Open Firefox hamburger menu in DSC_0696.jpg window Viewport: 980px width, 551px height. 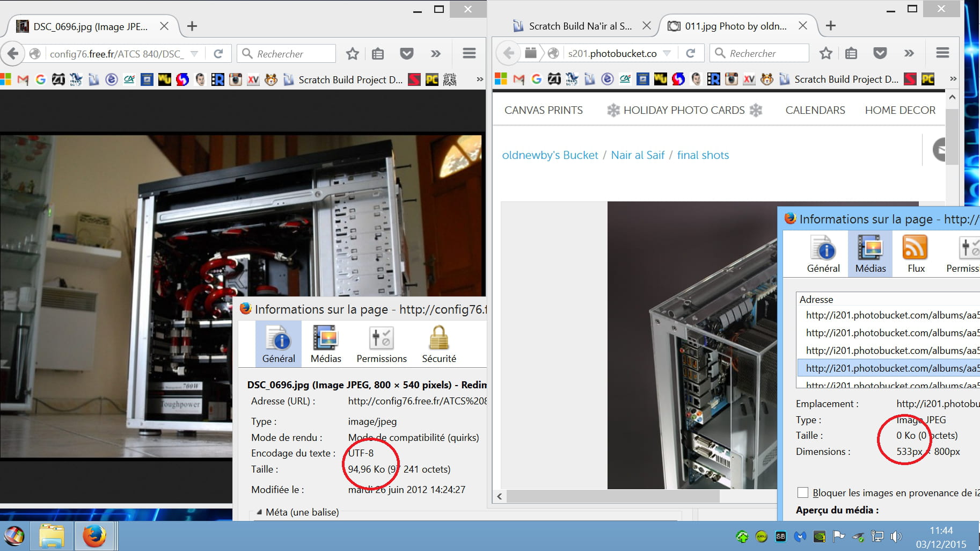click(469, 53)
